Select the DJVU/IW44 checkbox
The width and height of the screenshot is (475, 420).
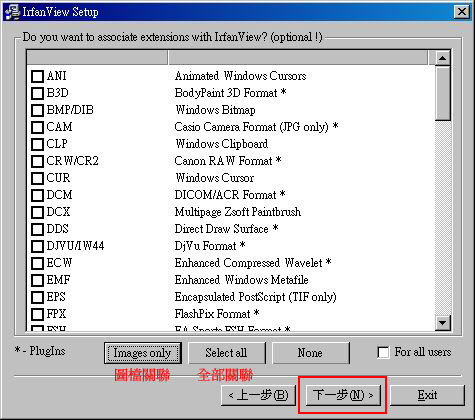(37, 246)
